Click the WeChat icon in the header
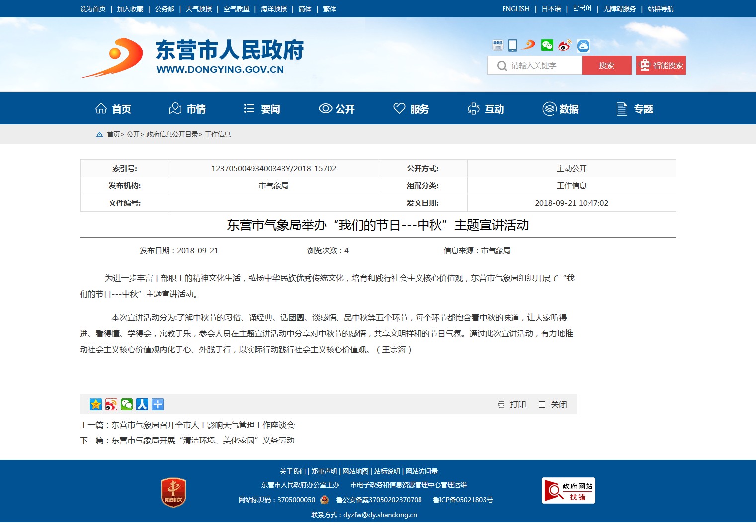756x532 pixels. pos(547,45)
